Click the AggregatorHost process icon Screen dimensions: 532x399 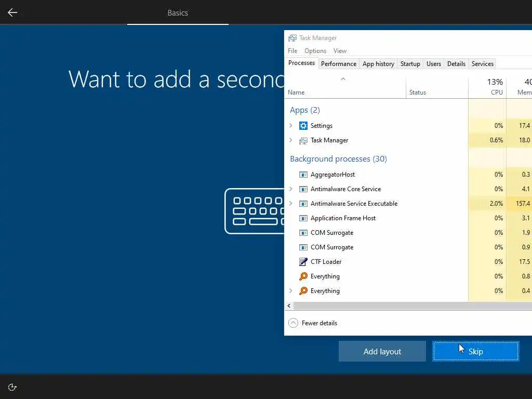(x=303, y=175)
